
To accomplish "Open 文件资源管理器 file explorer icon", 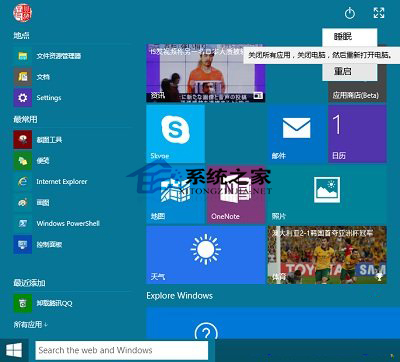I will click(23, 56).
